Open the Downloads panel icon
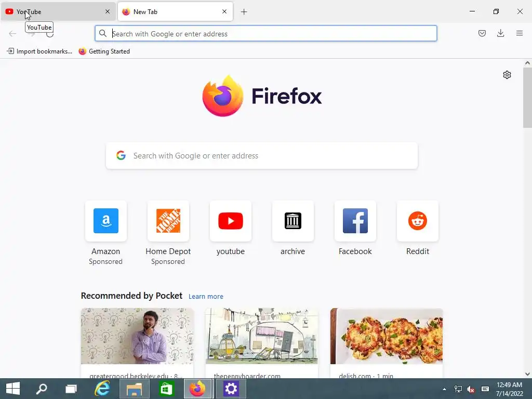 coord(500,33)
